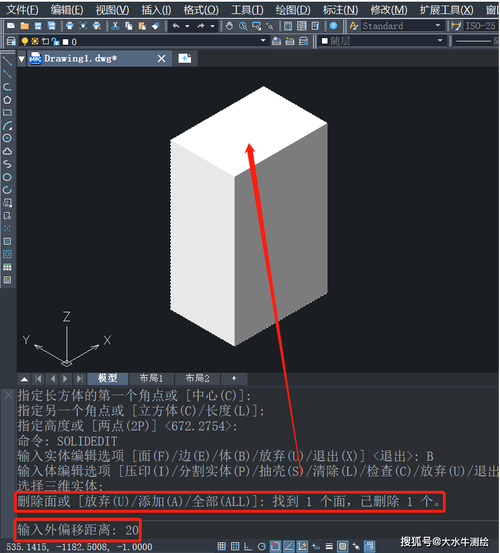Select the Elliptical arc tool
Image resolution: width=500 pixels, height=553 pixels.
point(7,190)
